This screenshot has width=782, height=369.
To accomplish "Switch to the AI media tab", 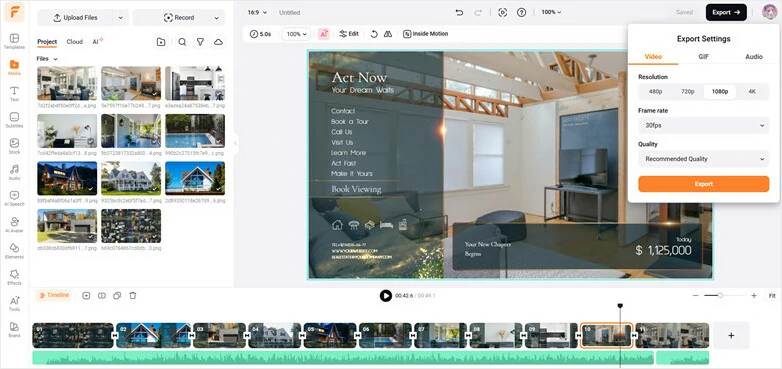I will pos(97,42).
